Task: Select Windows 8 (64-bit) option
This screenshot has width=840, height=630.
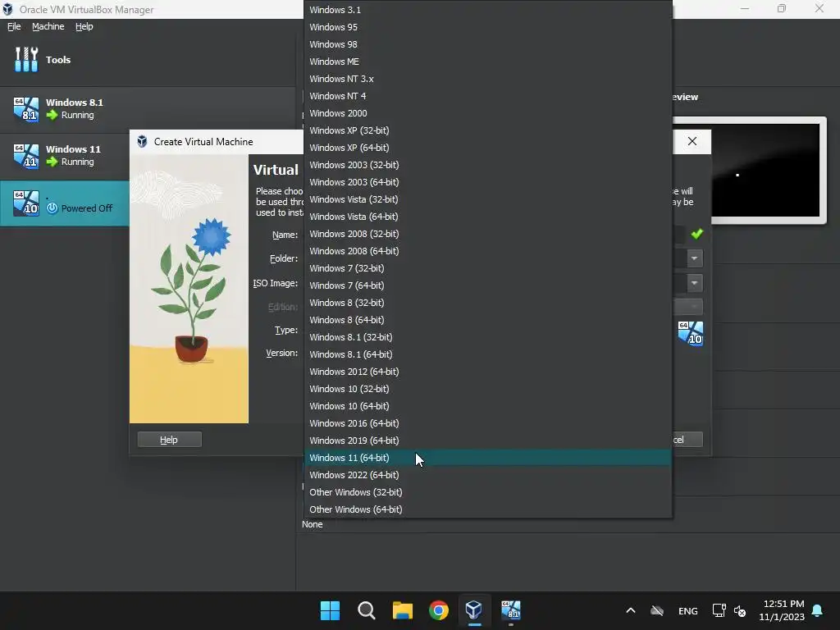Action: pos(488,320)
